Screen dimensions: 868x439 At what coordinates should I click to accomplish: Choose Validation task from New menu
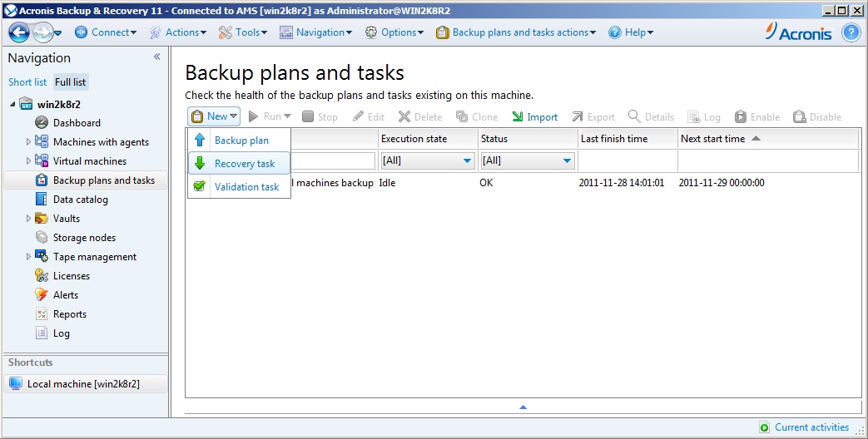pyautogui.click(x=239, y=186)
